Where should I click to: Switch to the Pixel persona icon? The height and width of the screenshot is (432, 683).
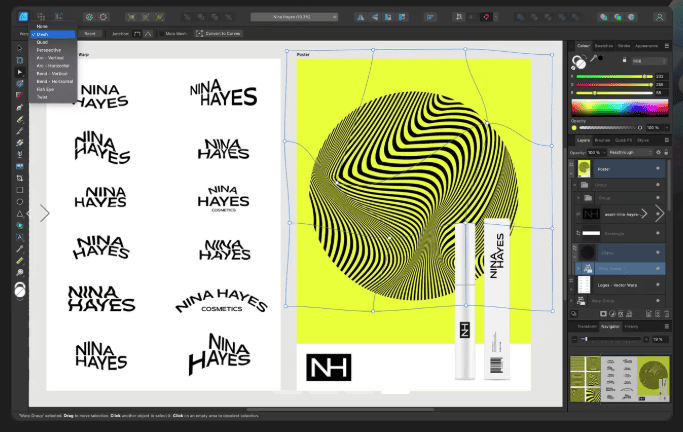coord(41,17)
